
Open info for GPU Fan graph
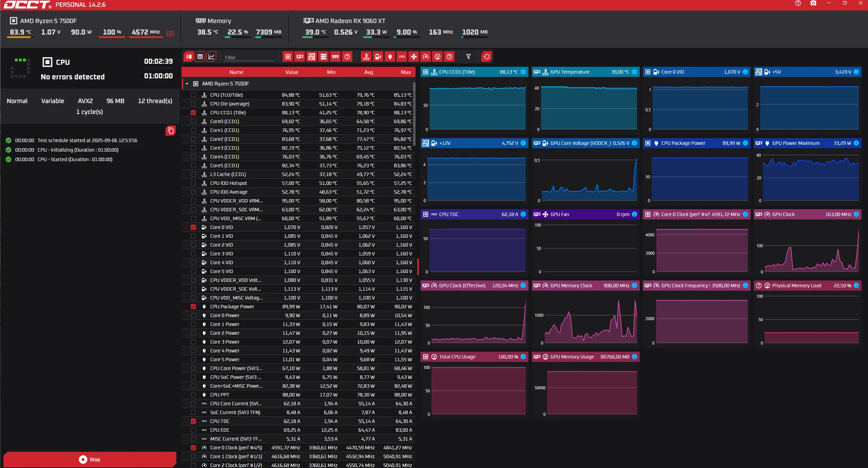(x=634, y=214)
